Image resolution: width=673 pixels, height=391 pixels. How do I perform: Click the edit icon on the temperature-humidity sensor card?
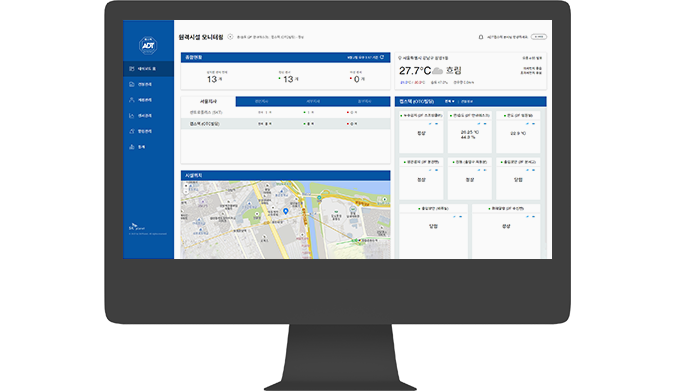point(479,124)
